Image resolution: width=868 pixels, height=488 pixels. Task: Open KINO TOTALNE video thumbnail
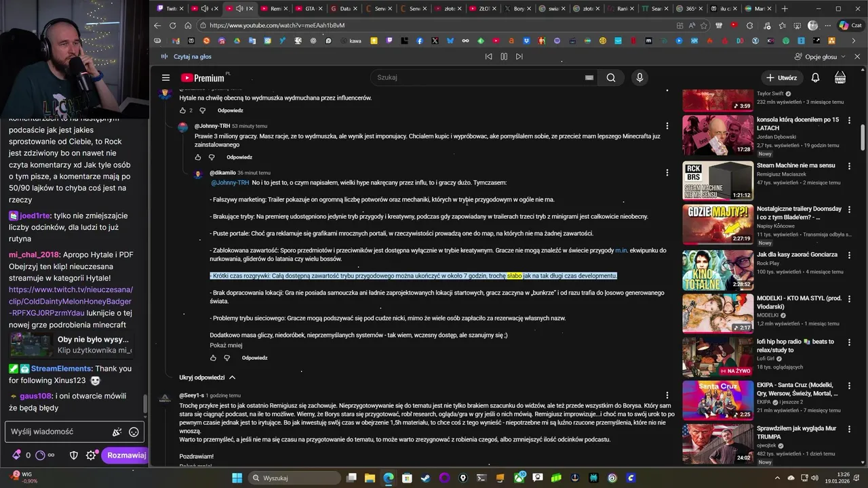(717, 270)
